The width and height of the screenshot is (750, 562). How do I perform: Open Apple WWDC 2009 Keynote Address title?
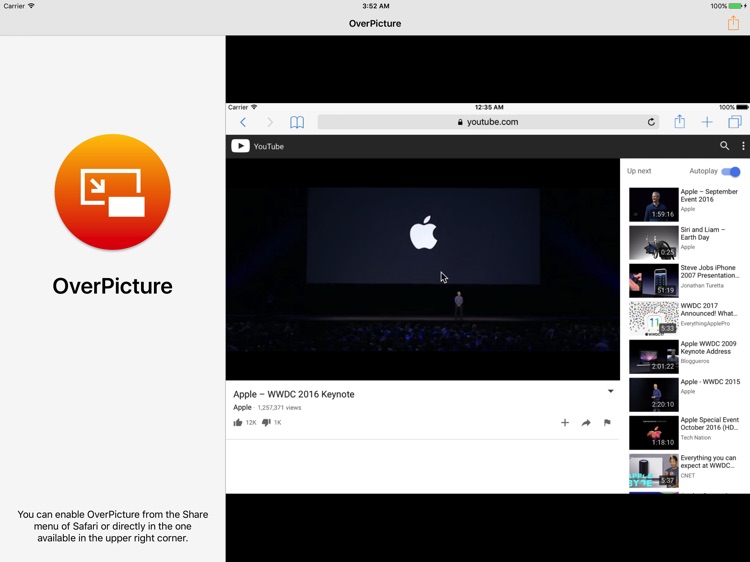(708, 348)
